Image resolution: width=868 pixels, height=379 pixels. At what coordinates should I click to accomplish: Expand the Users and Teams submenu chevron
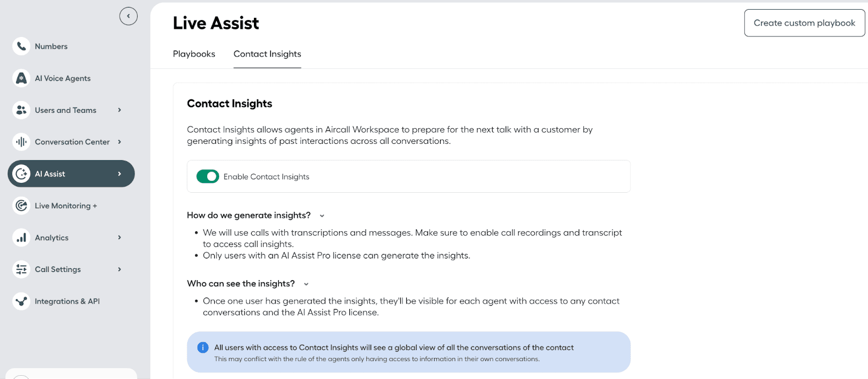pos(119,110)
